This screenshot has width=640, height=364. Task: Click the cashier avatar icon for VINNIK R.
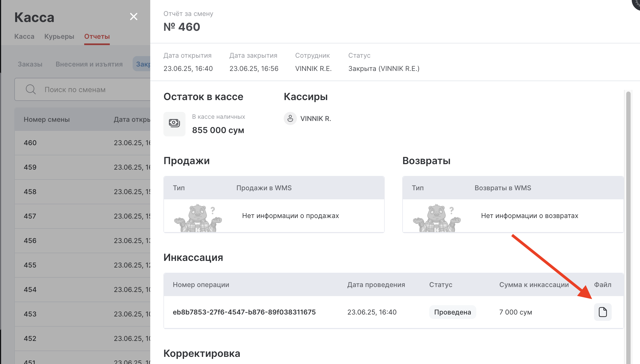(x=290, y=118)
